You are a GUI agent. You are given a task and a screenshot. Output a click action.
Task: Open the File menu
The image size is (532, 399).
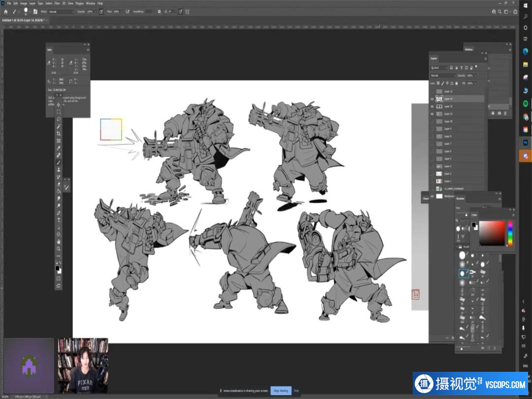(x=9, y=3)
